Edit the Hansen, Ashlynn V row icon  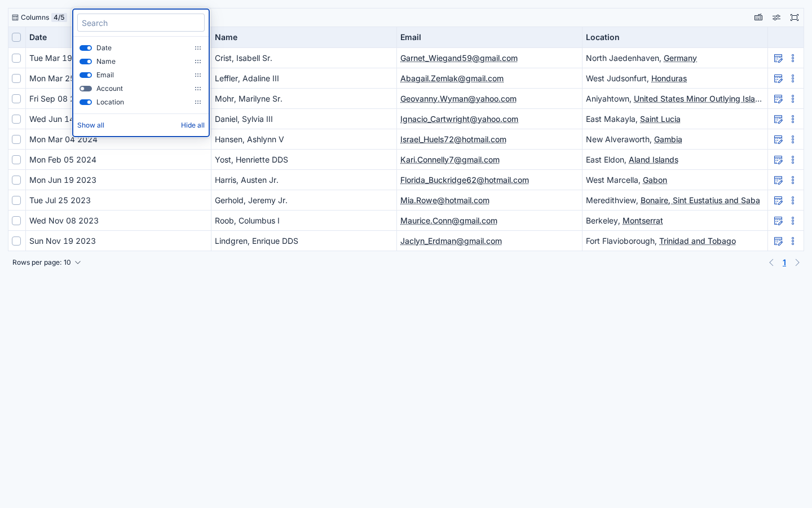(x=778, y=139)
